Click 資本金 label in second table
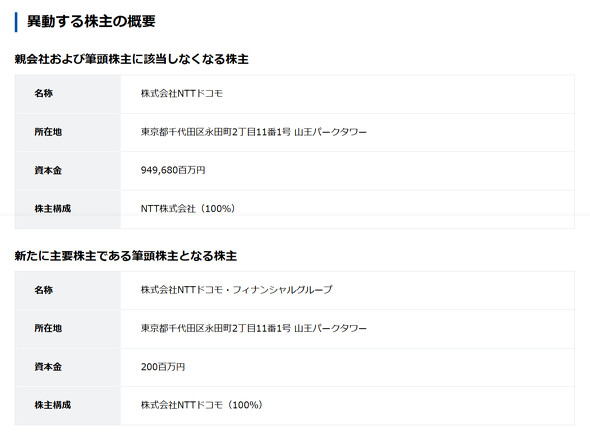 [x=48, y=367]
